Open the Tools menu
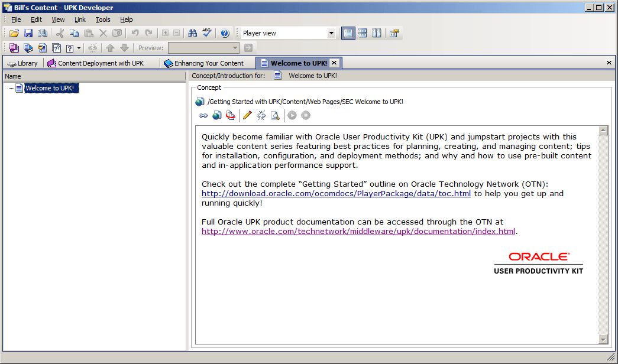618x364 pixels. (102, 19)
